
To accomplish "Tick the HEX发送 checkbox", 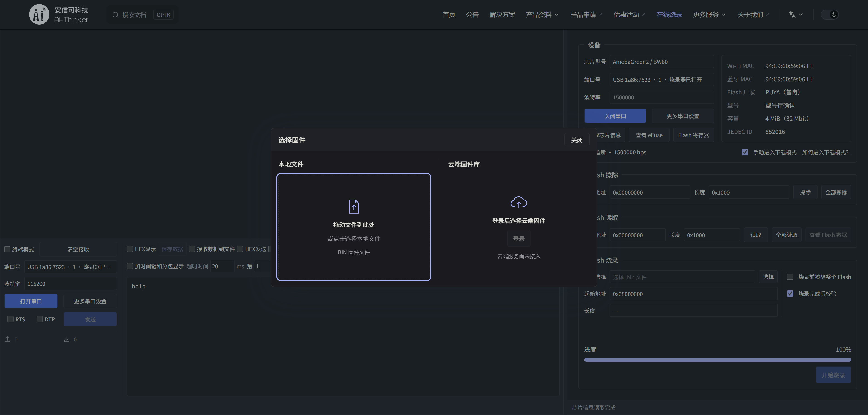I will tap(240, 249).
